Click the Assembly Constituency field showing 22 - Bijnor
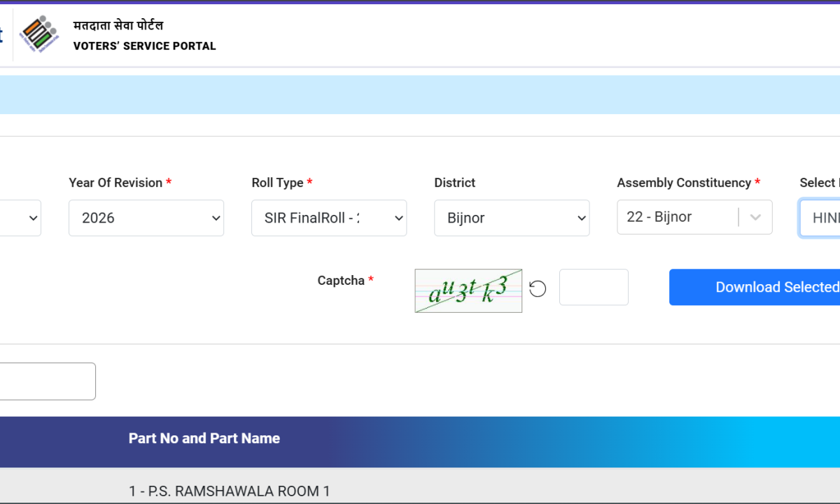Image resolution: width=840 pixels, height=504 pixels. point(676,218)
